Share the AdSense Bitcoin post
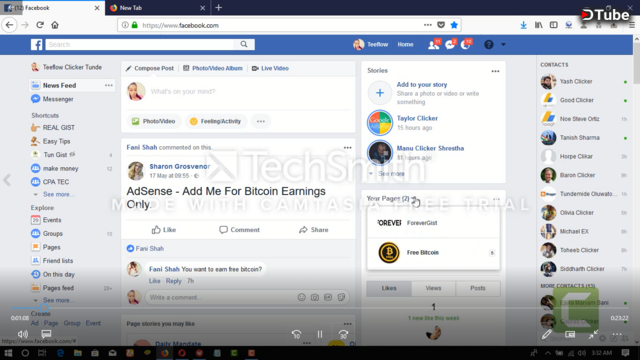Viewport: 640px width, 360px height. pos(313,230)
